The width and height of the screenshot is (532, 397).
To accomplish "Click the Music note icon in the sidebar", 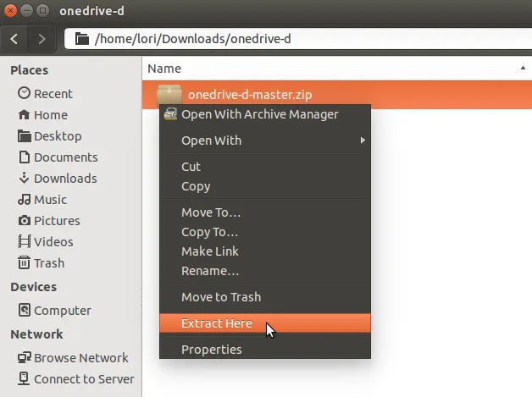I will (x=24, y=200).
